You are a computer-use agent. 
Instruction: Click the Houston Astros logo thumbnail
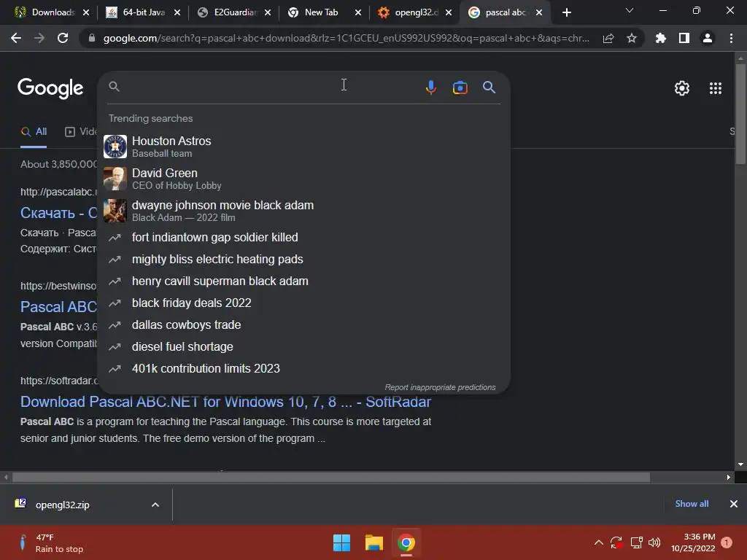[115, 147]
